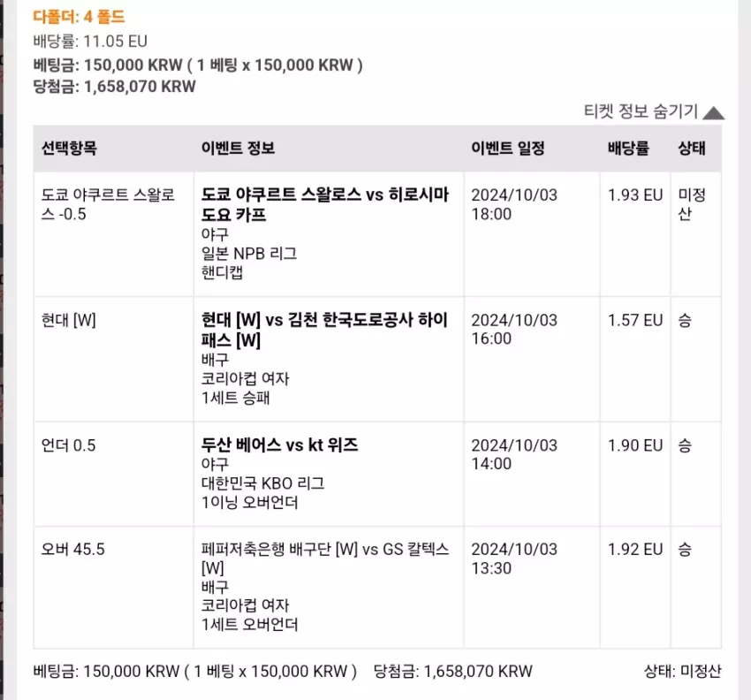Open the 페퍼저축은행 배구단 vs GS 칼텍스 event

click(x=325, y=559)
